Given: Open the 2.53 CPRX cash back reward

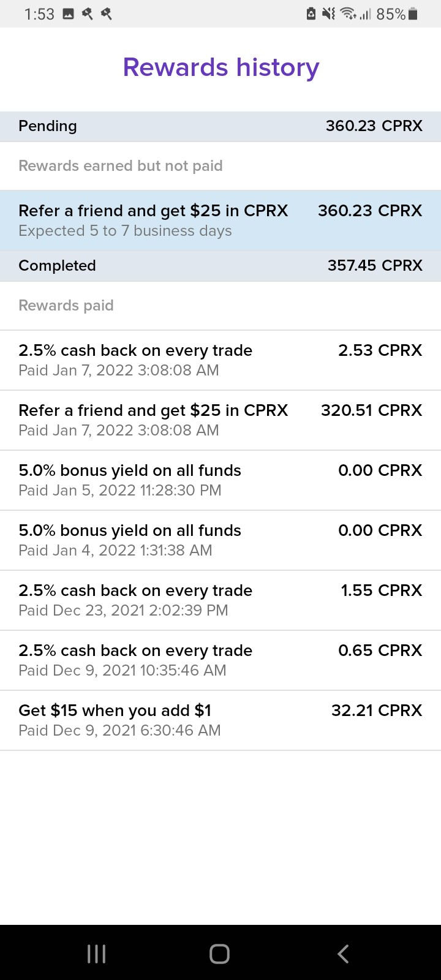Looking at the screenshot, I should [x=221, y=360].
